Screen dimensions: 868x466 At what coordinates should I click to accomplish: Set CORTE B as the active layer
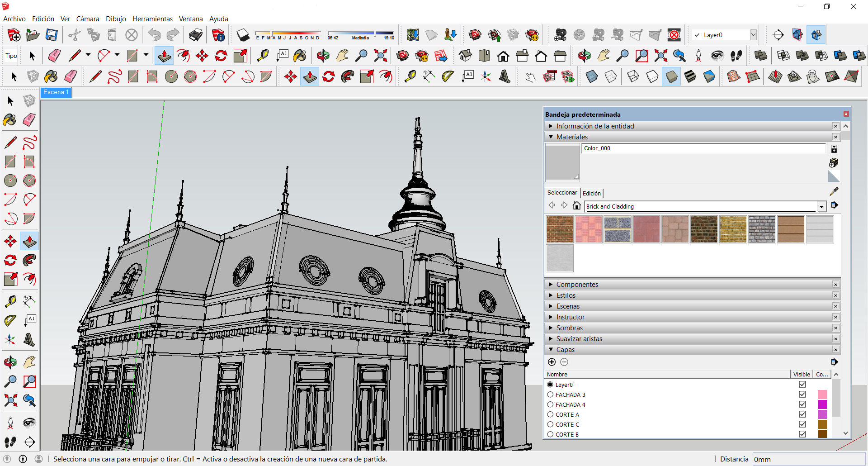(x=550, y=434)
